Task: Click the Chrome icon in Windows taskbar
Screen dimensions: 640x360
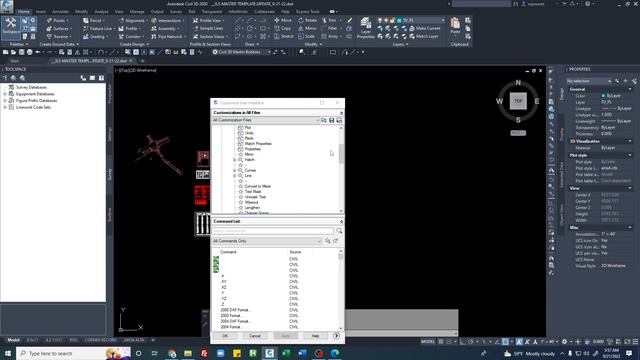Action: 171,353
